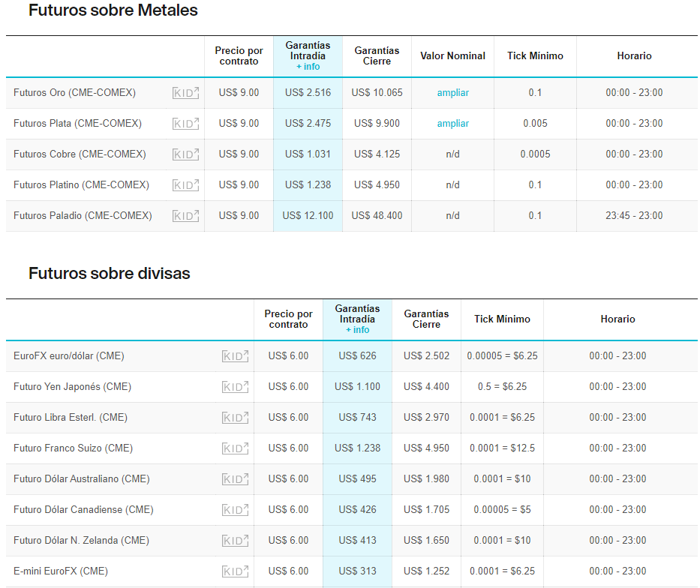700x588 pixels.
Task: Click '+ info' link in divisas table header
Action: [x=357, y=330]
